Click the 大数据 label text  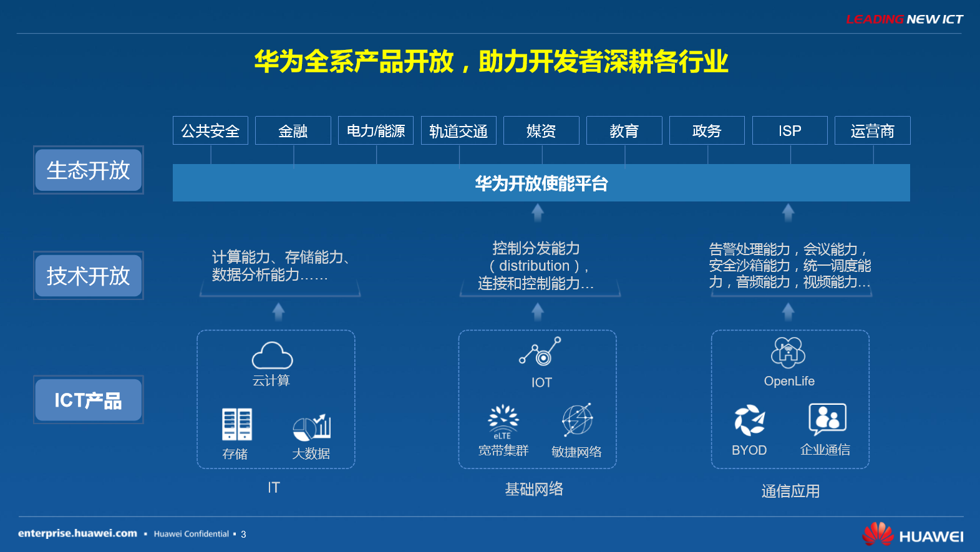[x=311, y=453]
